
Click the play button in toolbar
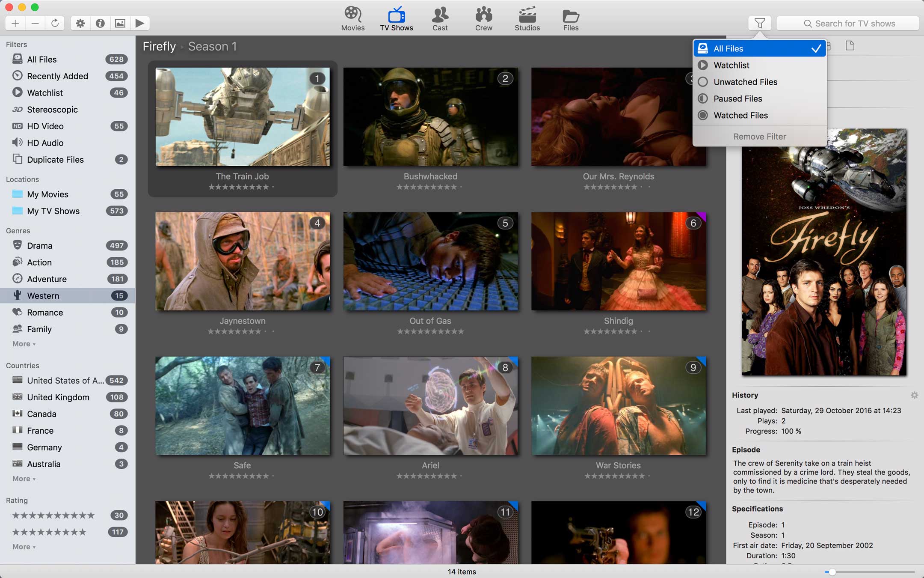[x=140, y=23]
